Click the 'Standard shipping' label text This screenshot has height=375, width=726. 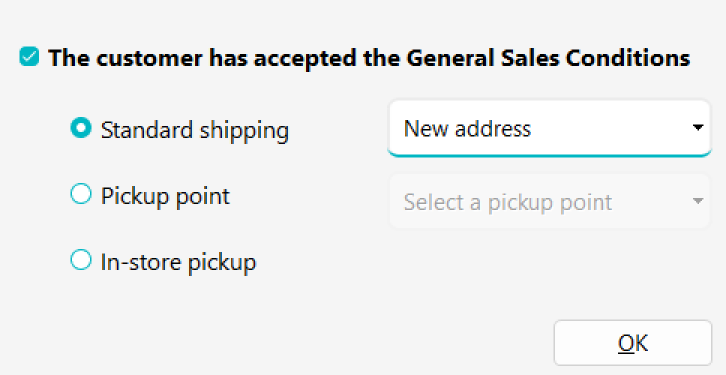point(195,130)
